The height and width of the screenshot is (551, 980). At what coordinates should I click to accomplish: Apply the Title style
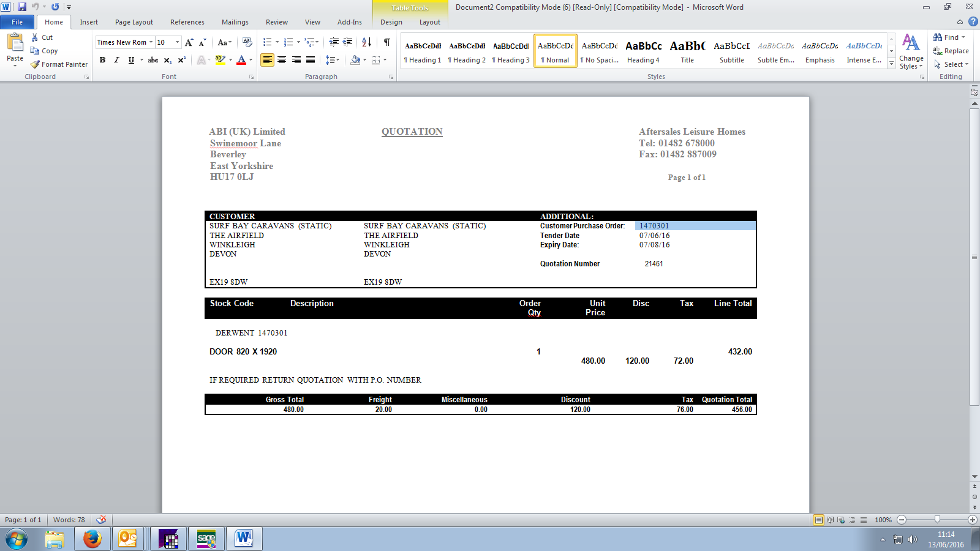click(x=687, y=51)
